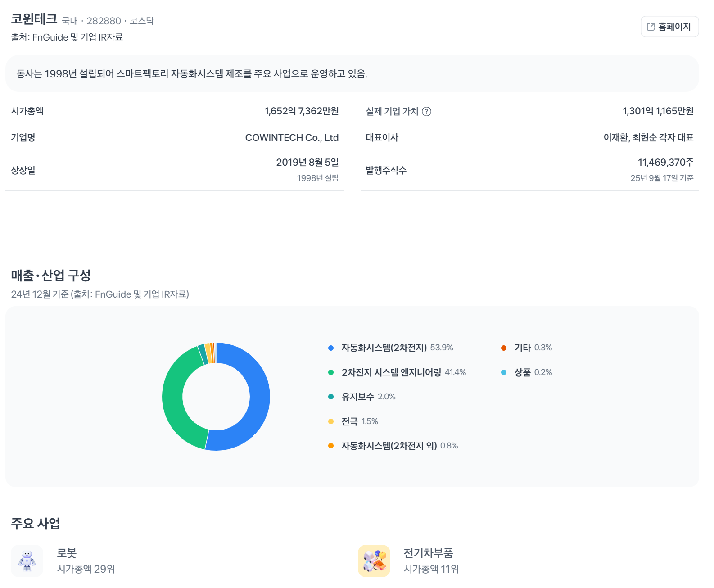714x588 pixels.
Task: Click the CEO names 이재환, 최현순 각자 대표
Action: pyautogui.click(x=648, y=138)
